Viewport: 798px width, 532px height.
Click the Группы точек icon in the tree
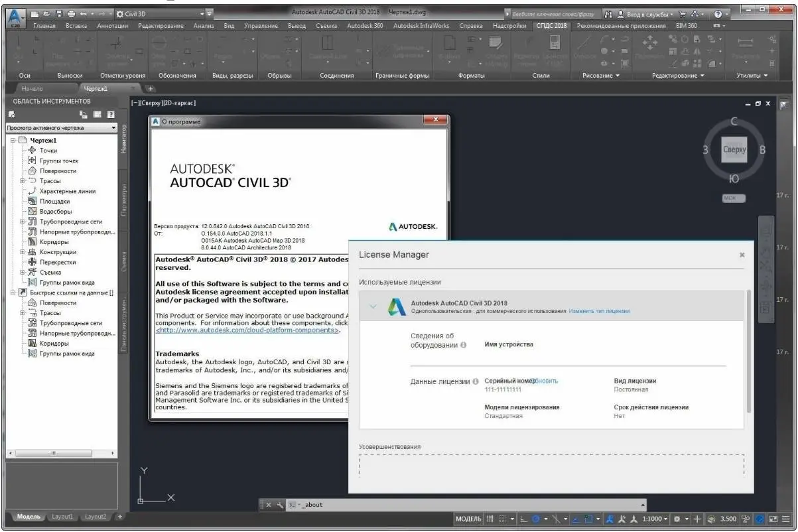pyautogui.click(x=33, y=161)
